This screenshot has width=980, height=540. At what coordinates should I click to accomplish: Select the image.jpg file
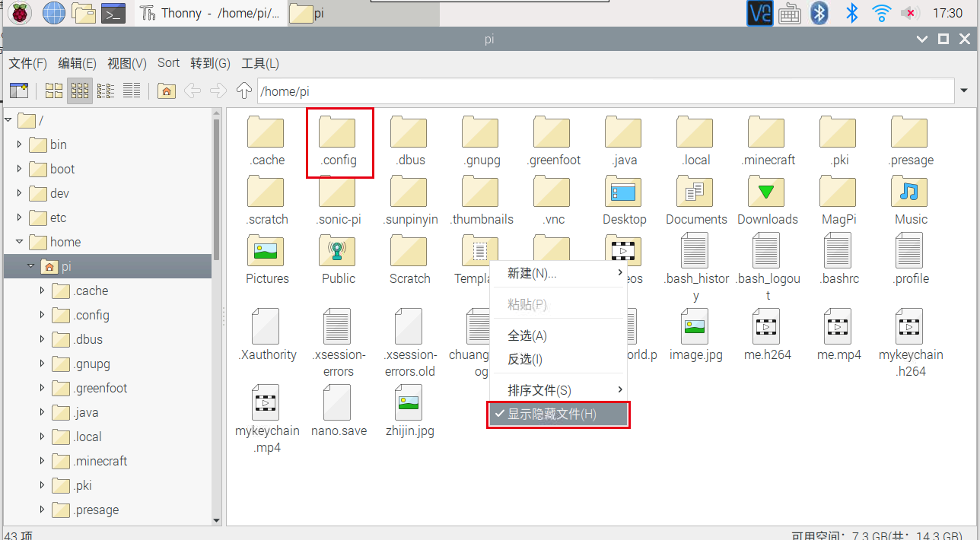[x=695, y=327]
